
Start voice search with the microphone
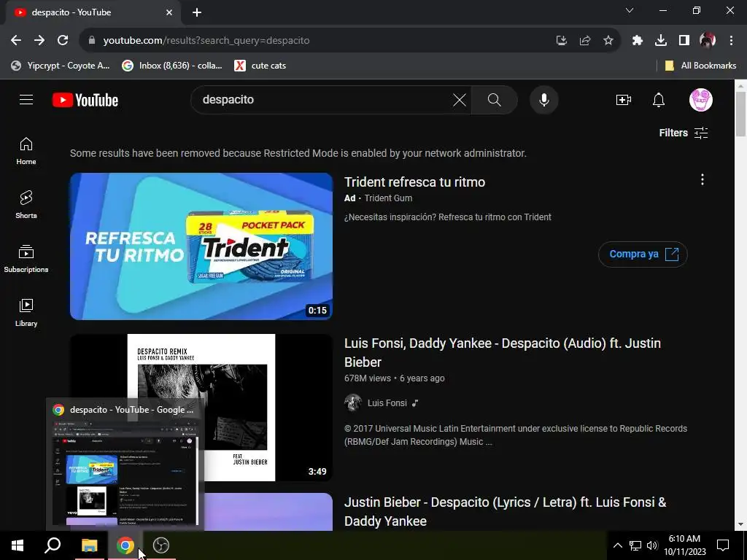(x=543, y=100)
